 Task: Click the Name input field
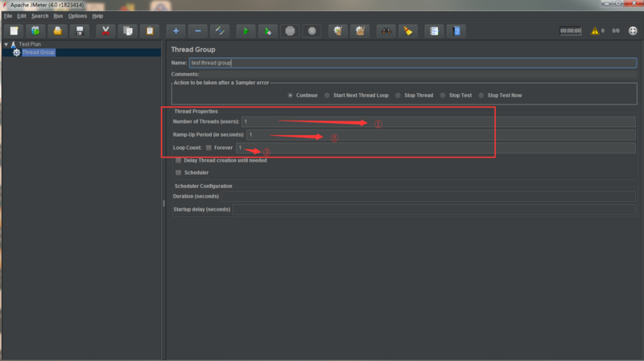point(413,63)
